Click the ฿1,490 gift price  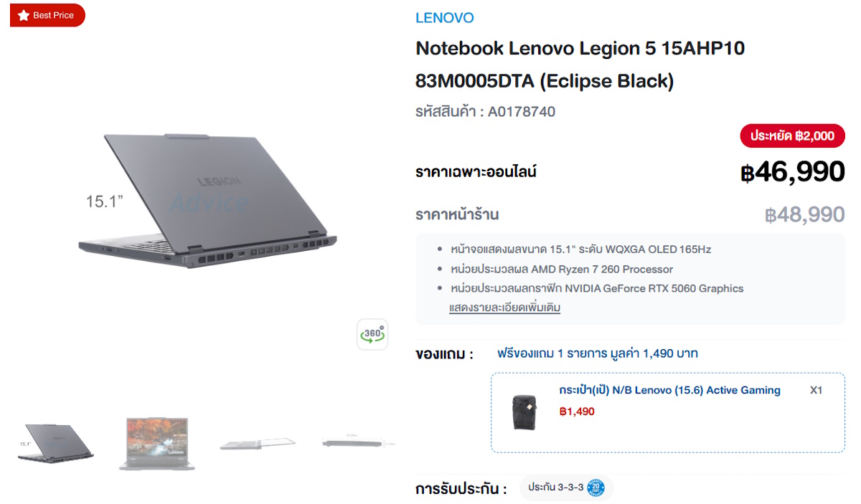577,412
